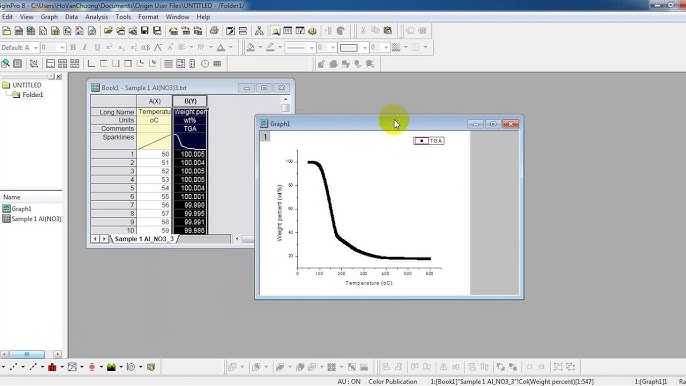Expand the line color dropdown arrow

point(280,47)
